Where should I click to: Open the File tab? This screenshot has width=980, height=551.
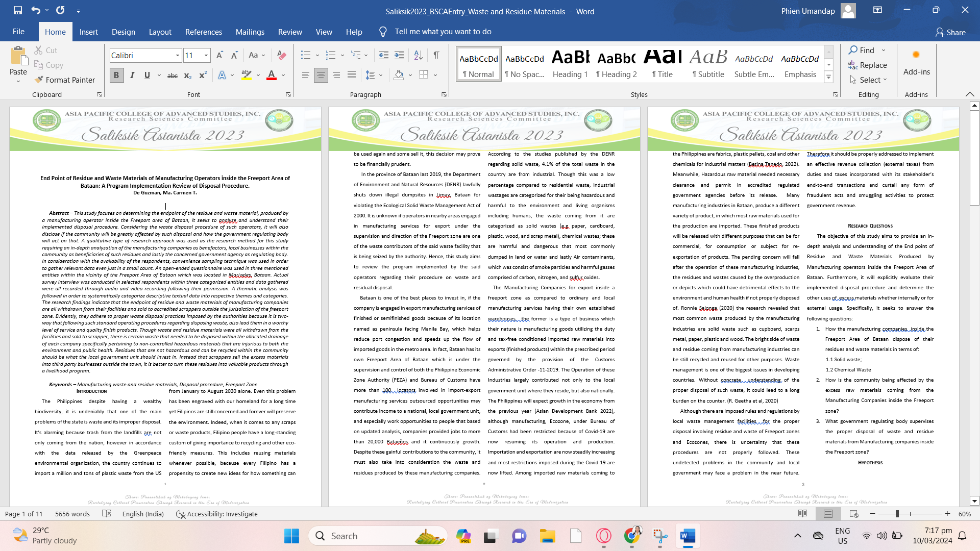click(x=18, y=32)
